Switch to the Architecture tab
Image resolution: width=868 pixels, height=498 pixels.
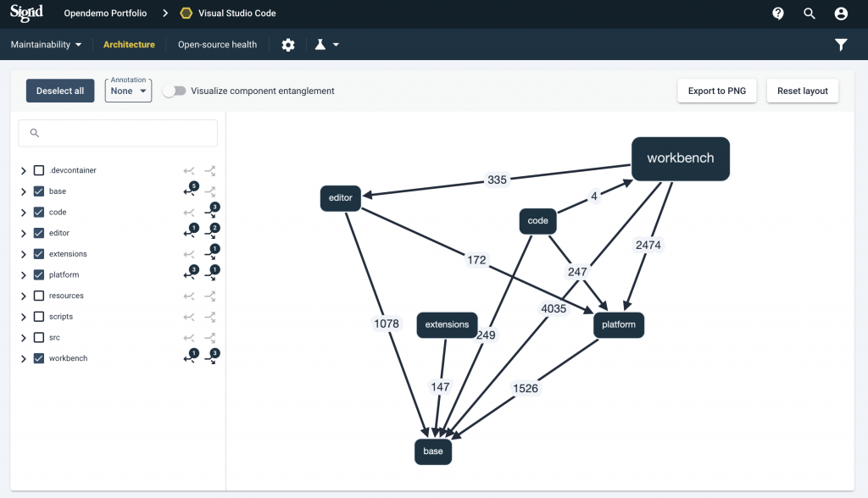click(x=129, y=45)
